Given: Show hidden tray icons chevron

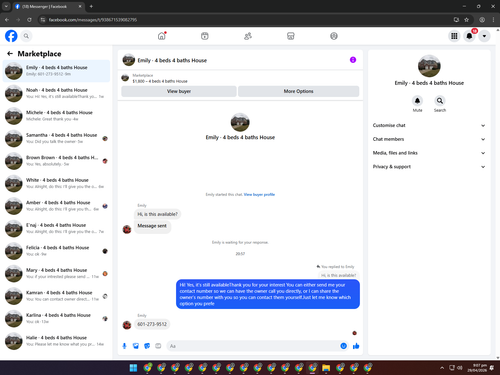Looking at the screenshot, I should tap(442, 368).
